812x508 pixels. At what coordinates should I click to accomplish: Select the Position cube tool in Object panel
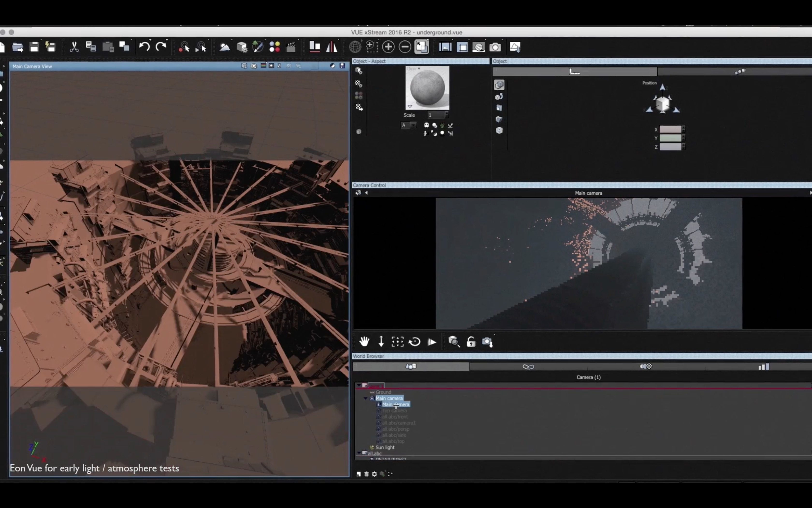click(499, 85)
